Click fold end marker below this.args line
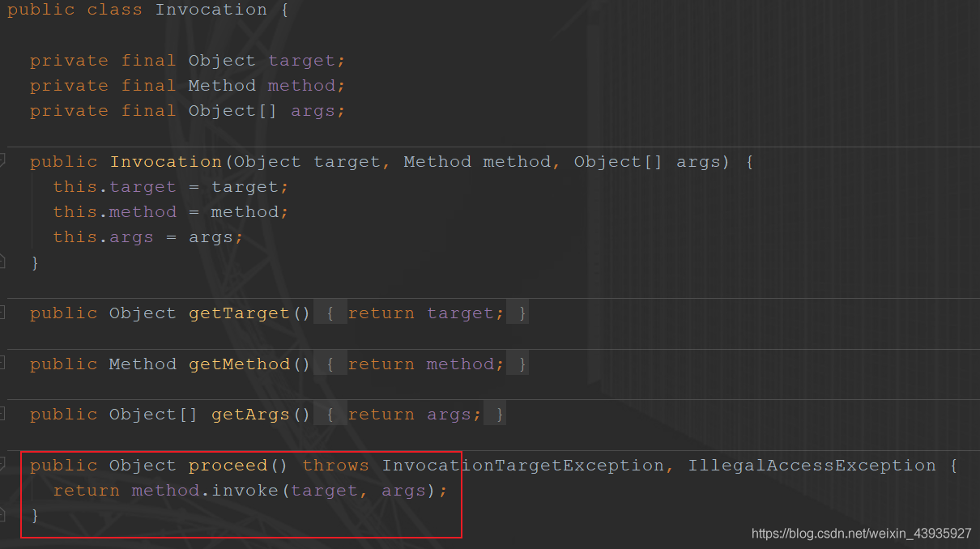 tap(3, 261)
